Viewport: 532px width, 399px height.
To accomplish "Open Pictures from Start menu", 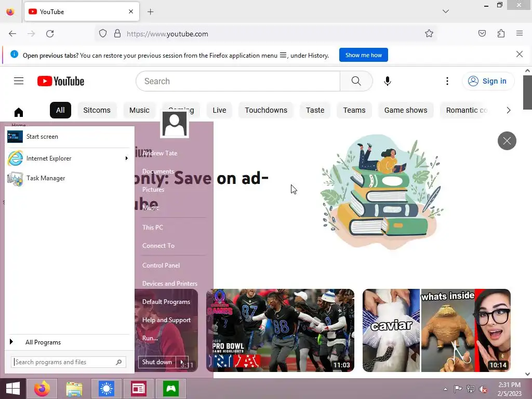I will coord(153,189).
